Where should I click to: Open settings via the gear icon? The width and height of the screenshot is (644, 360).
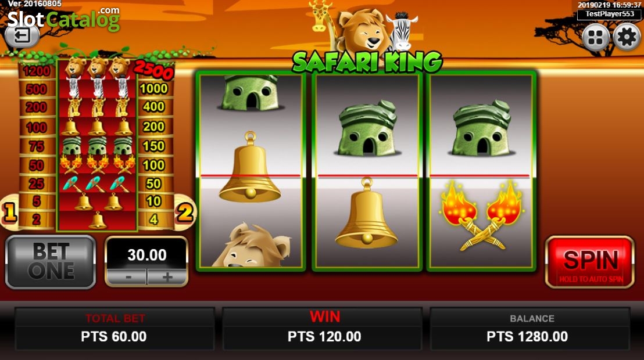point(627,37)
